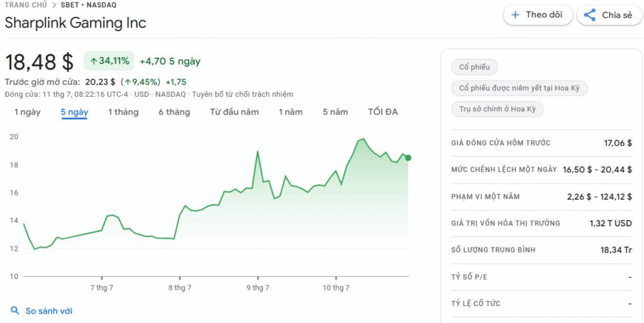Show Từ đầu năm chart range
Screen dimensions: 644x323
tap(235, 112)
